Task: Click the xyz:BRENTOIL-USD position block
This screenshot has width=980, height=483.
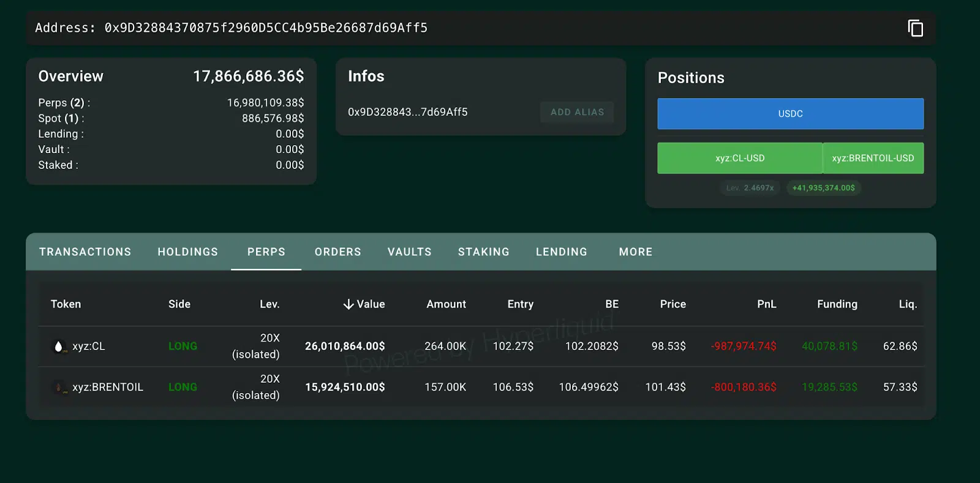Action: click(x=873, y=158)
